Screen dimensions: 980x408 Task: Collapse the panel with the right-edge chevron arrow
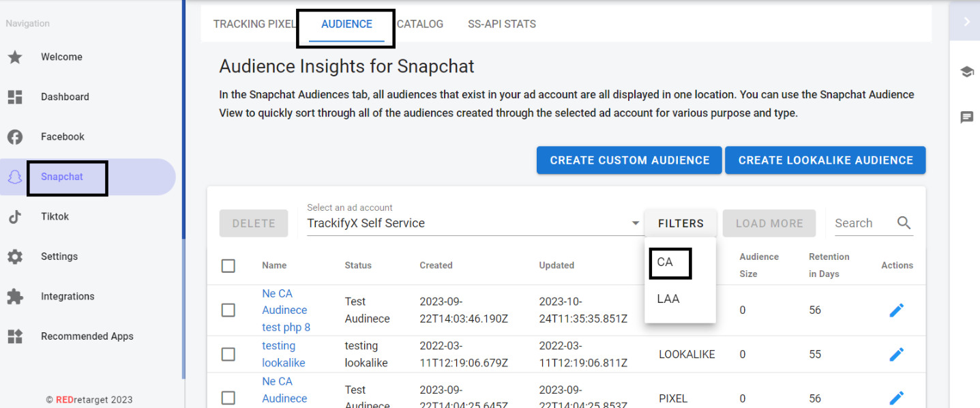click(966, 21)
